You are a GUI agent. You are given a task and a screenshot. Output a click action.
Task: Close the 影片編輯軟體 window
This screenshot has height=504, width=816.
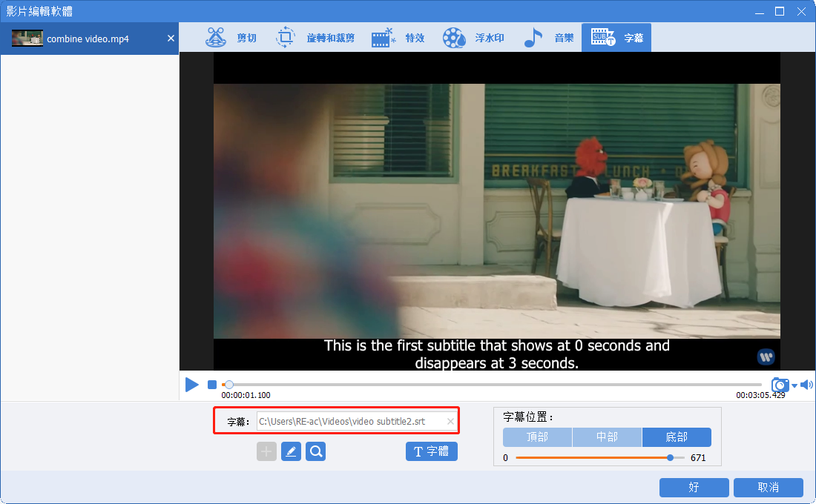point(801,11)
